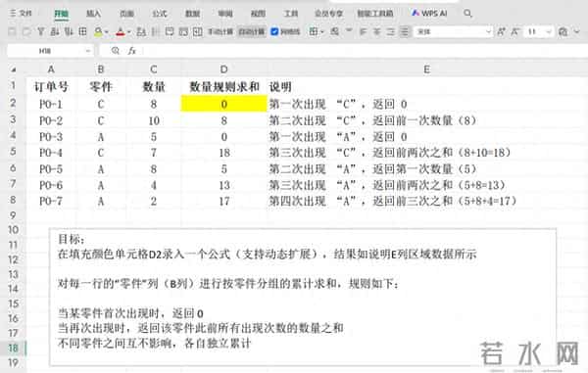
Task: Select header cell 数量规则求和 in D1
Action: point(223,87)
